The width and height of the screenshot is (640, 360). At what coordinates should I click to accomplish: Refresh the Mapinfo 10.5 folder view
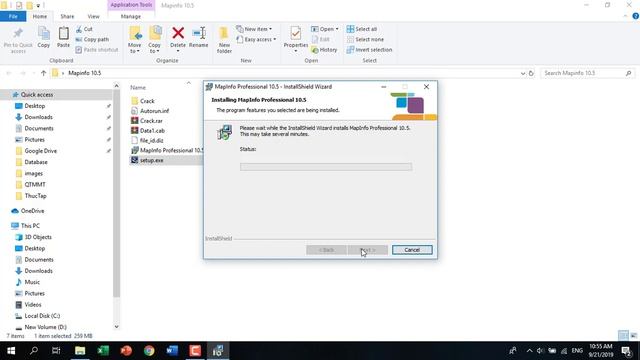[531, 73]
